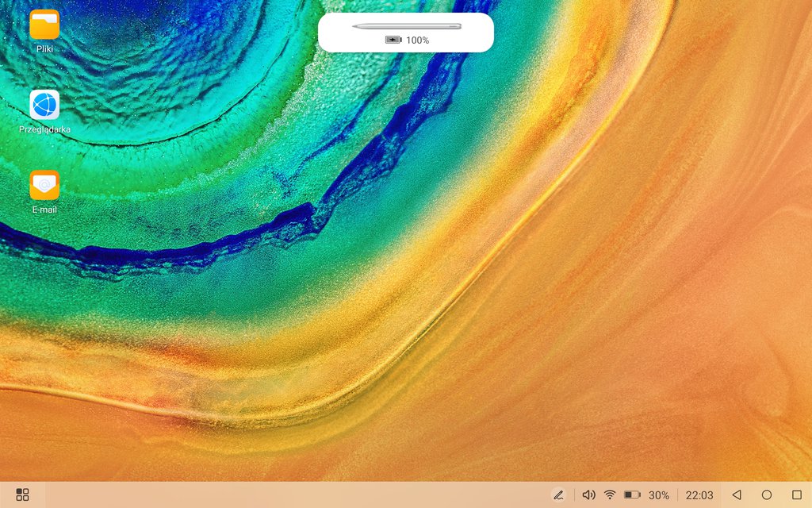The image size is (812, 508).
Task: Tap the back triangle navigation button
Action: point(737,495)
